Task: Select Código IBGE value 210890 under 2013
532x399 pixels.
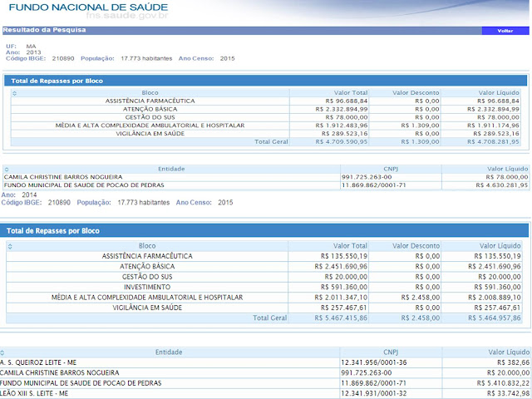Action: tap(63, 59)
